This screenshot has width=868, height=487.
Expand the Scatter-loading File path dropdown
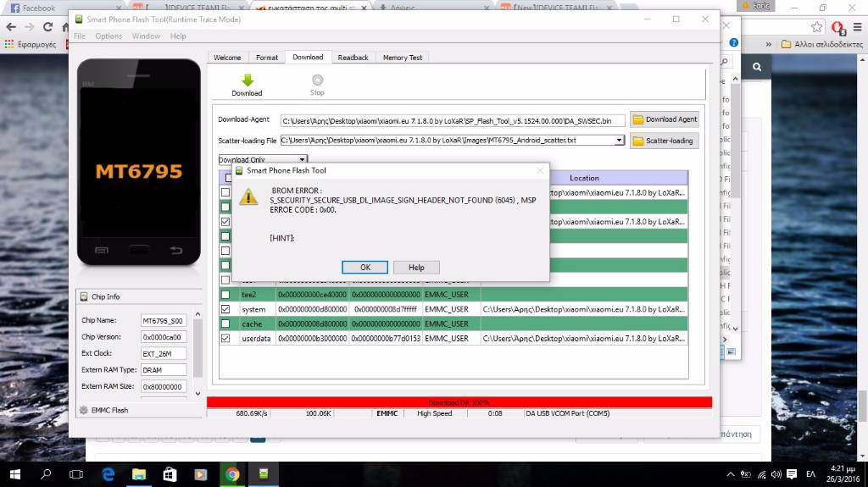click(619, 141)
